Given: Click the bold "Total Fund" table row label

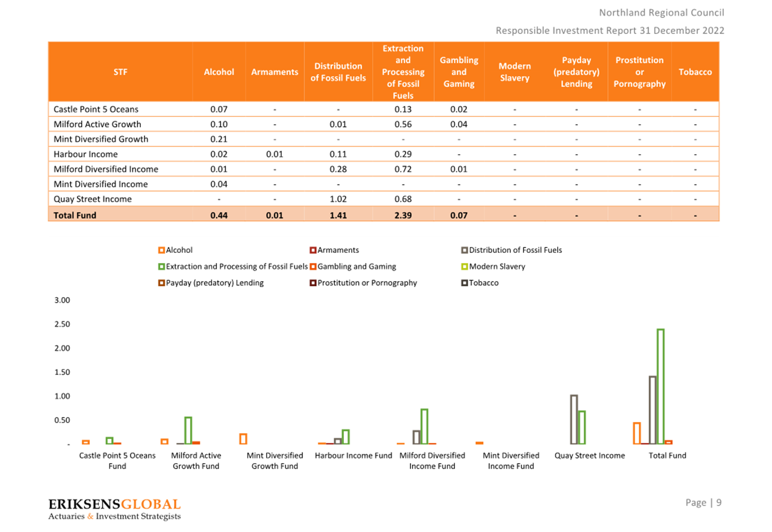Looking at the screenshot, I should [x=75, y=215].
